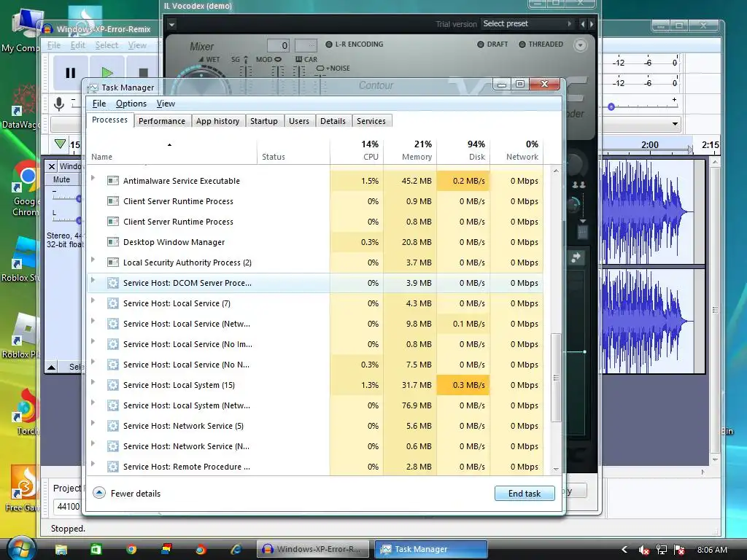Close the audio track with X button

point(52,166)
